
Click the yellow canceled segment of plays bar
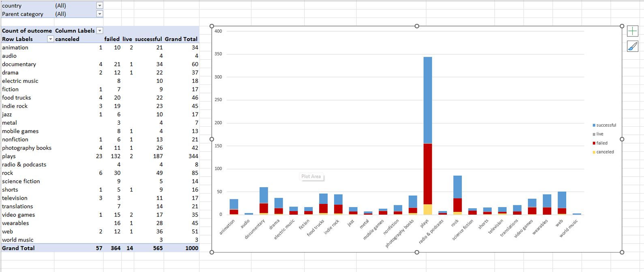pos(427,209)
